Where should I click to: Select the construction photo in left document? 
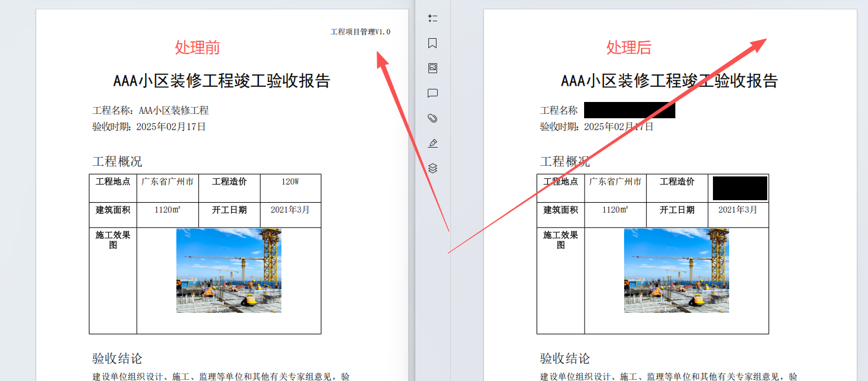tap(229, 270)
